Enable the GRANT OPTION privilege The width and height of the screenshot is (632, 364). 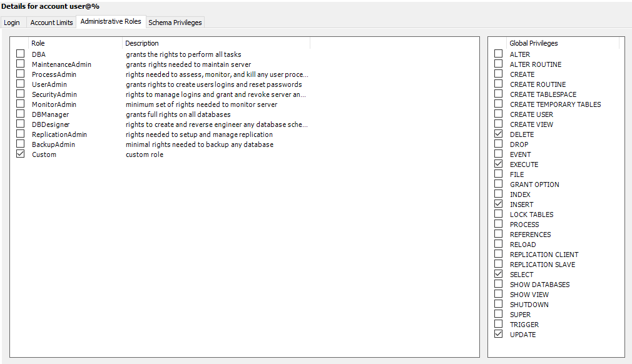pyautogui.click(x=499, y=184)
